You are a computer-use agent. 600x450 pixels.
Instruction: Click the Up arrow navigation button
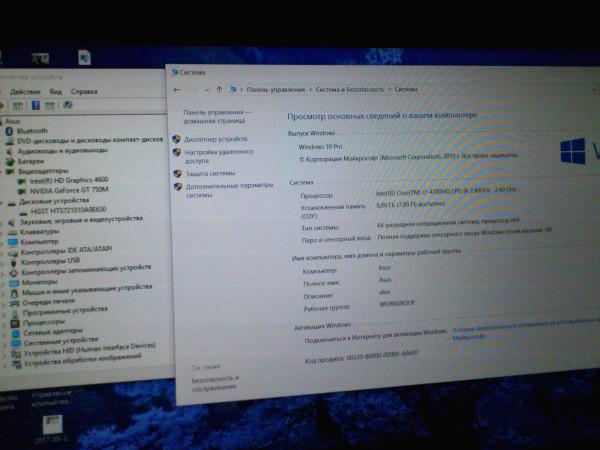click(220, 89)
